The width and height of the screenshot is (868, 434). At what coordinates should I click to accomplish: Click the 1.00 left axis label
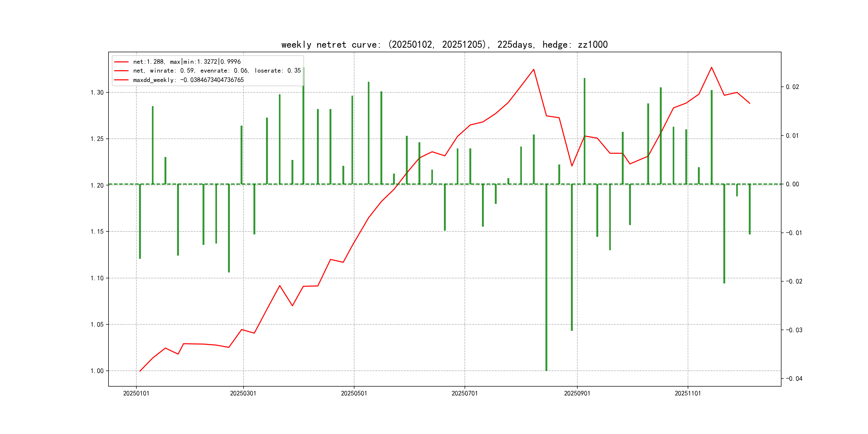click(x=97, y=371)
